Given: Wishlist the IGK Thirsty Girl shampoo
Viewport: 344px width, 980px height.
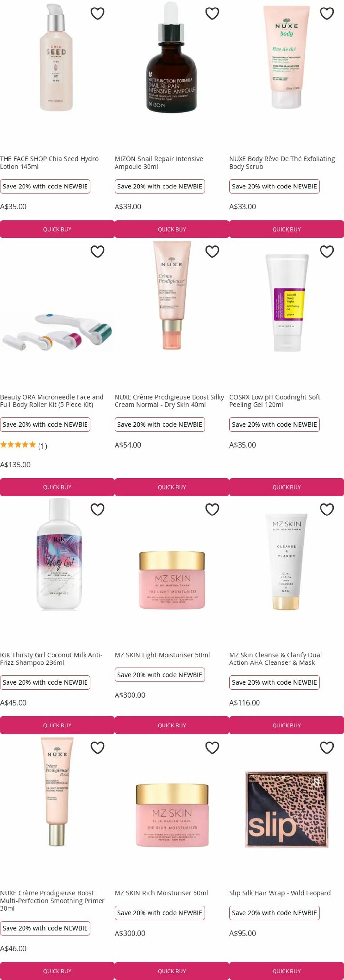Looking at the screenshot, I should (x=98, y=509).
